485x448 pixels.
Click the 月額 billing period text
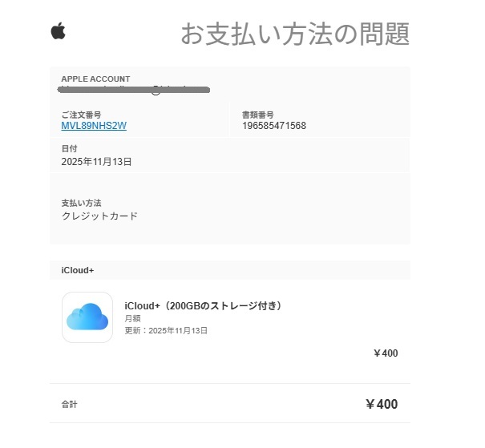click(132, 318)
